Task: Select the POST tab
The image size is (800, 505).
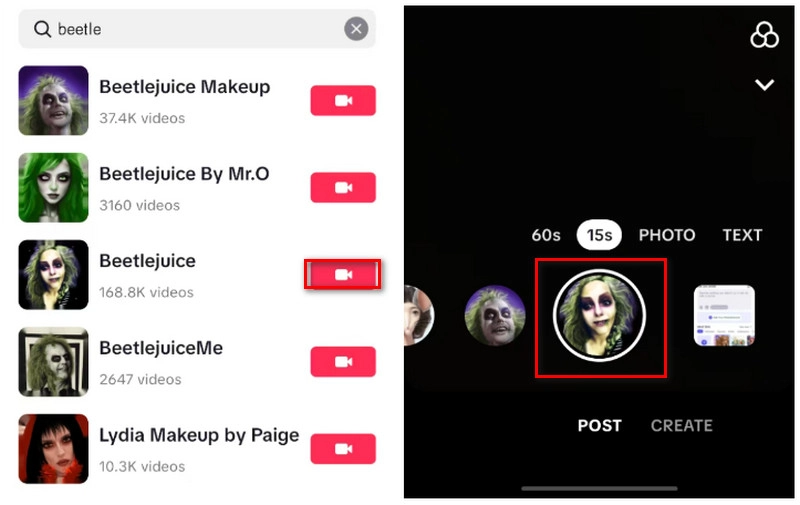Action: pyautogui.click(x=599, y=426)
